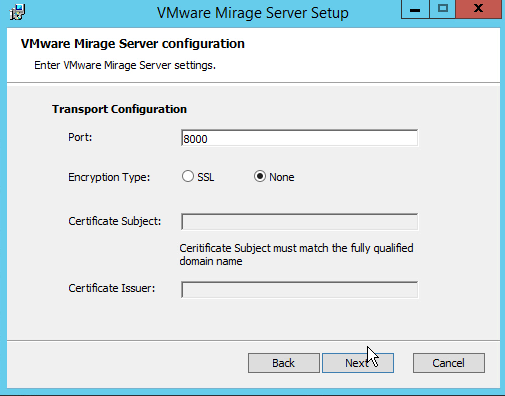Proceed with the Next button
This screenshot has width=505, height=396.
358,363
